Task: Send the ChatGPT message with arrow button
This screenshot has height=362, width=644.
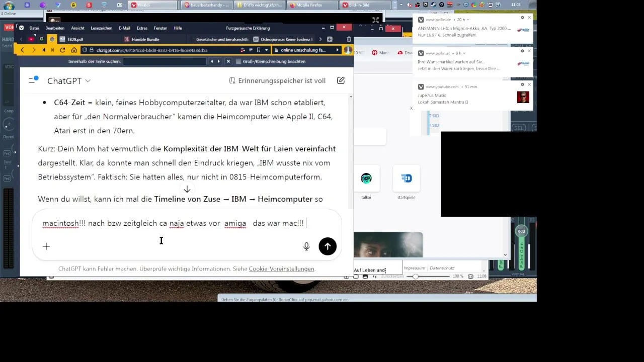Action: pyautogui.click(x=328, y=246)
